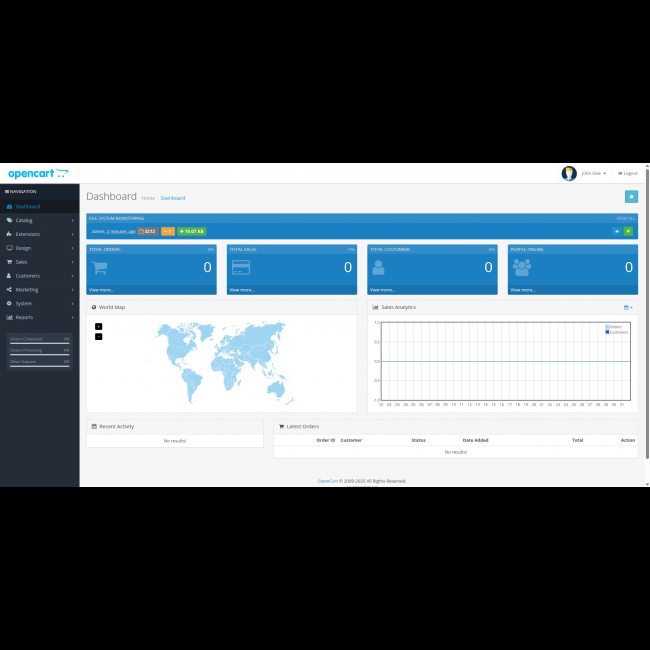Zoom out on the World Map
The image size is (650, 650).
(98, 336)
